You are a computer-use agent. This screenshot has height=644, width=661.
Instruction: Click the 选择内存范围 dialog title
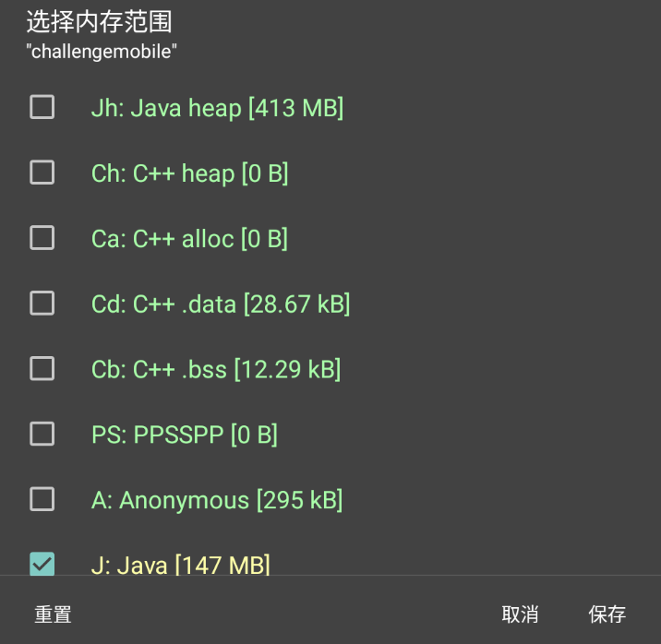pos(99,22)
